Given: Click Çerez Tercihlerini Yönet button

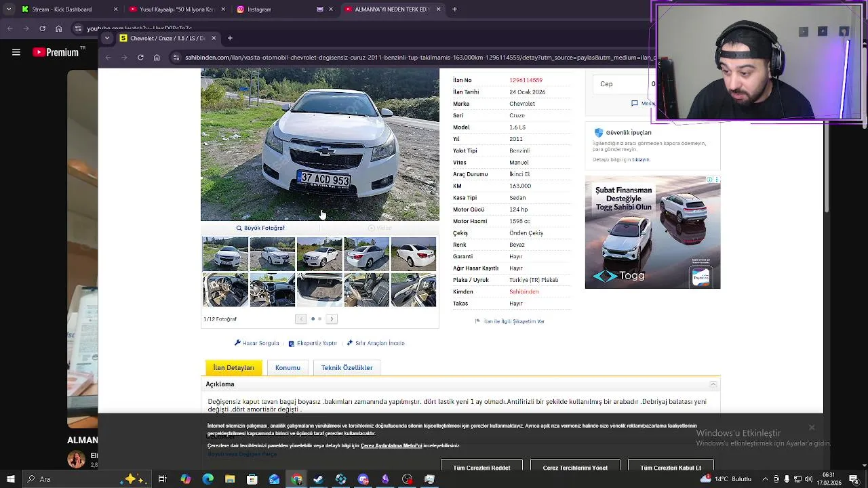Looking at the screenshot, I should click(575, 467).
